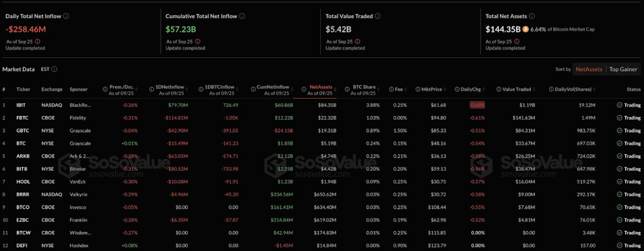Click alert icon under Daily Total Net Inflow date
This screenshot has width=644, height=251.
[x=37, y=41]
